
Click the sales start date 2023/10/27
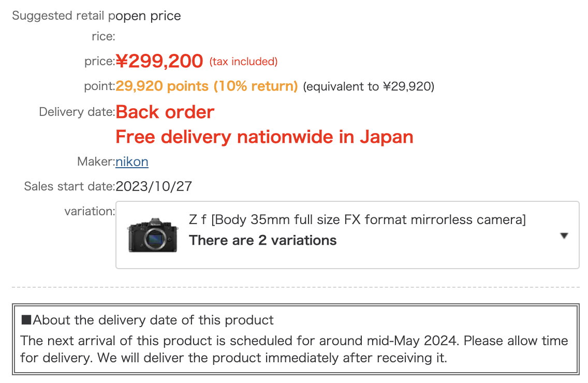point(154,186)
